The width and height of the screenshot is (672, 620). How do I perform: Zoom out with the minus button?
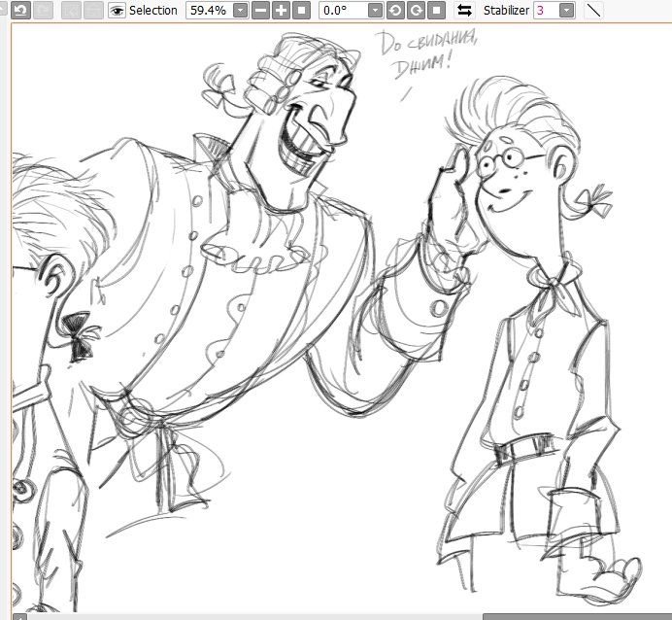click(260, 10)
